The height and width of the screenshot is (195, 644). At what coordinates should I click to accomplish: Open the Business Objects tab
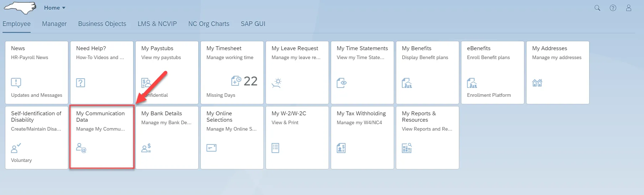102,24
